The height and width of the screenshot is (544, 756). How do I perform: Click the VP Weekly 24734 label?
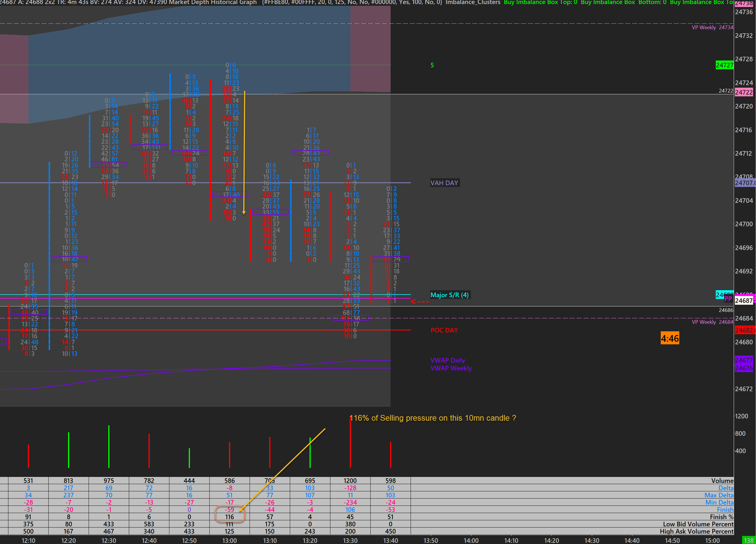(x=712, y=27)
